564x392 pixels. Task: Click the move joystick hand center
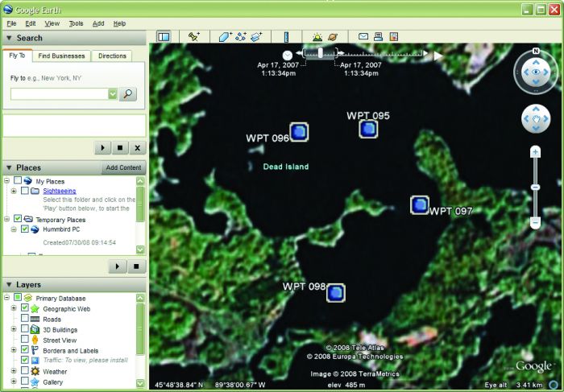pos(536,119)
